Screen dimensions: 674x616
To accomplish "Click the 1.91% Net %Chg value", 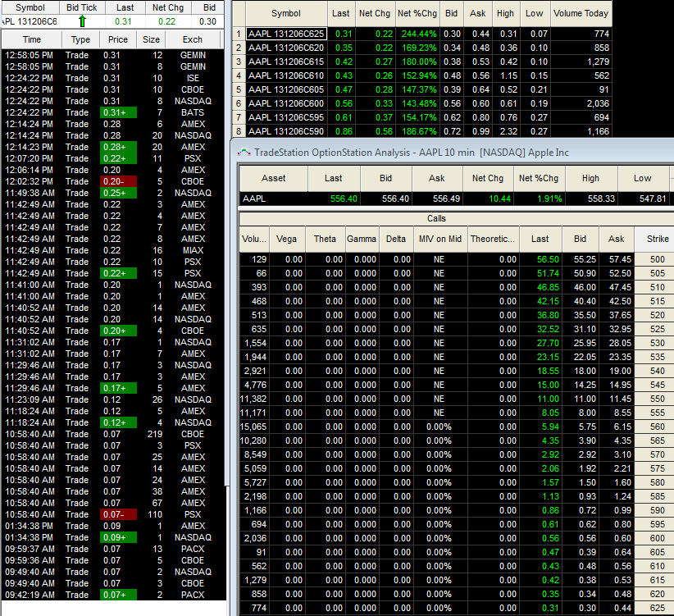I will click(x=540, y=198).
